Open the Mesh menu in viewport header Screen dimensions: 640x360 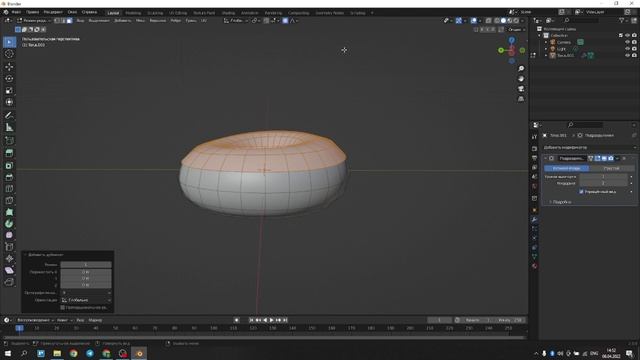coord(140,20)
